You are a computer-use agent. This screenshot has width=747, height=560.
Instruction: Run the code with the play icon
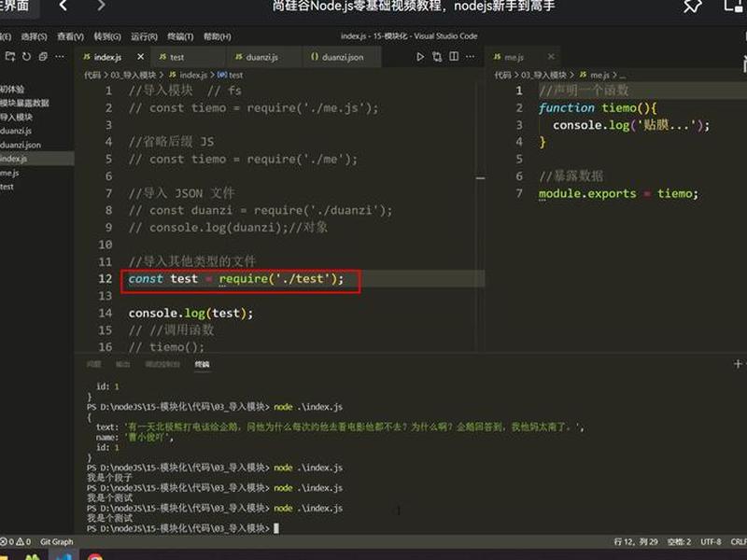419,57
